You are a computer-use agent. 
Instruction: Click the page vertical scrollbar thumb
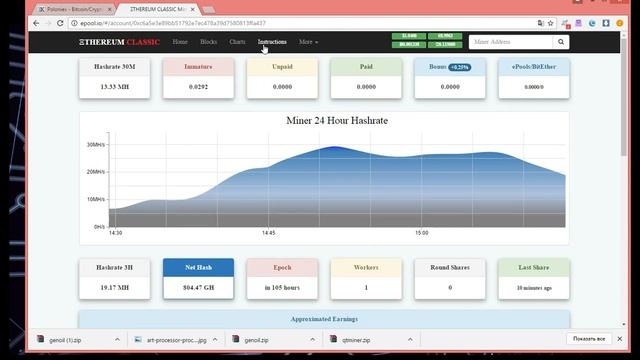623,97
